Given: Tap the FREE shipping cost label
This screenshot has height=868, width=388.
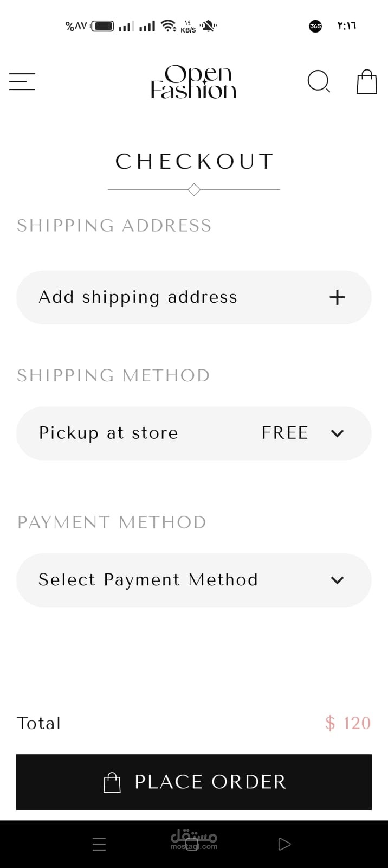Looking at the screenshot, I should (x=284, y=433).
